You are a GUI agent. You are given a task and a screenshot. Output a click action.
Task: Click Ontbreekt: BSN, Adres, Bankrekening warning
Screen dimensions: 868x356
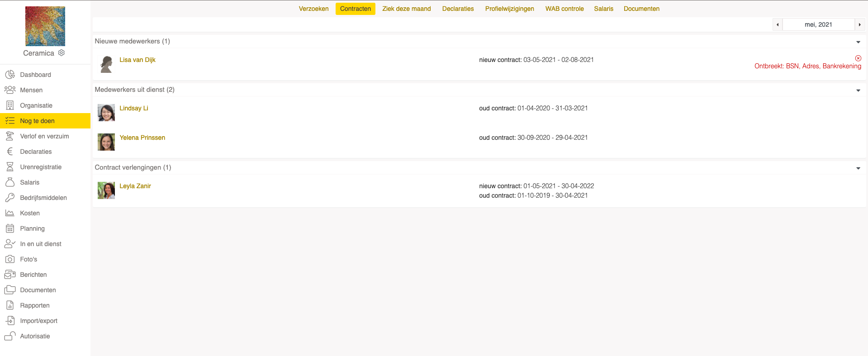[x=808, y=66]
